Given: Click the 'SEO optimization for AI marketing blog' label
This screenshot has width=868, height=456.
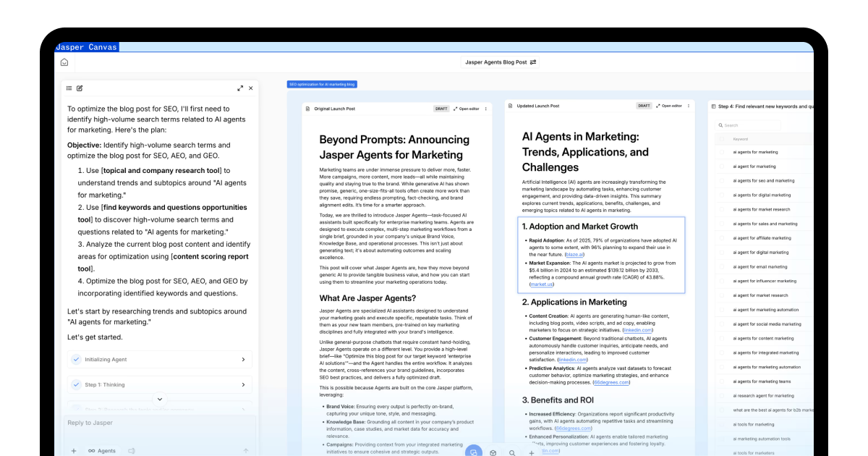Looking at the screenshot, I should click(x=322, y=85).
